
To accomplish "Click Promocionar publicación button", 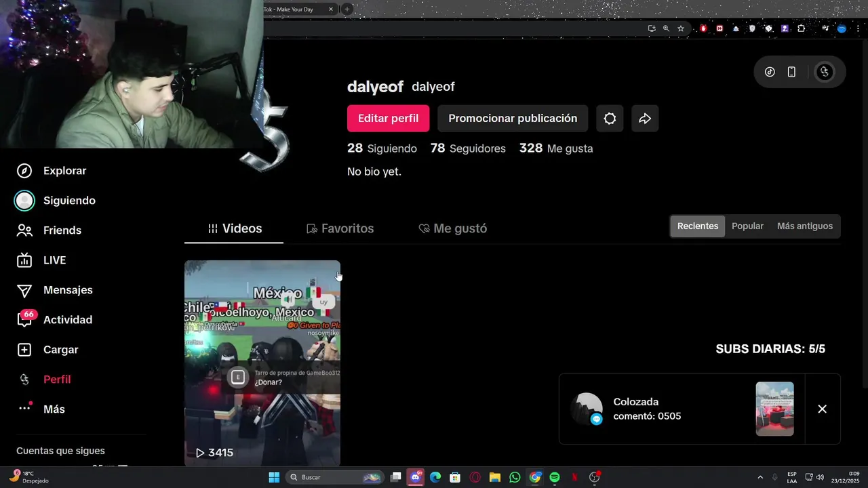I will pyautogui.click(x=513, y=118).
